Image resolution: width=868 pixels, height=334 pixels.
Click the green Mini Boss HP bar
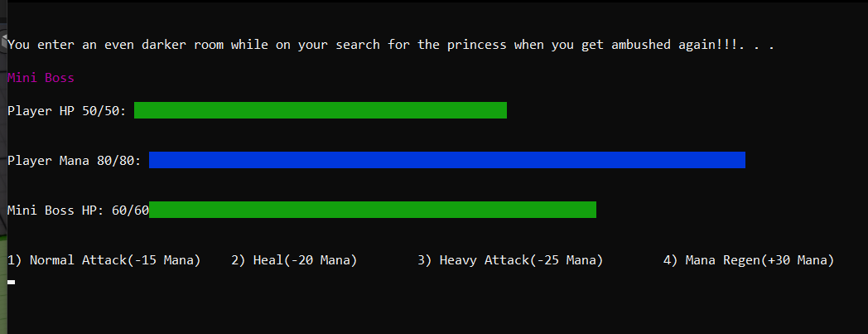click(373, 210)
